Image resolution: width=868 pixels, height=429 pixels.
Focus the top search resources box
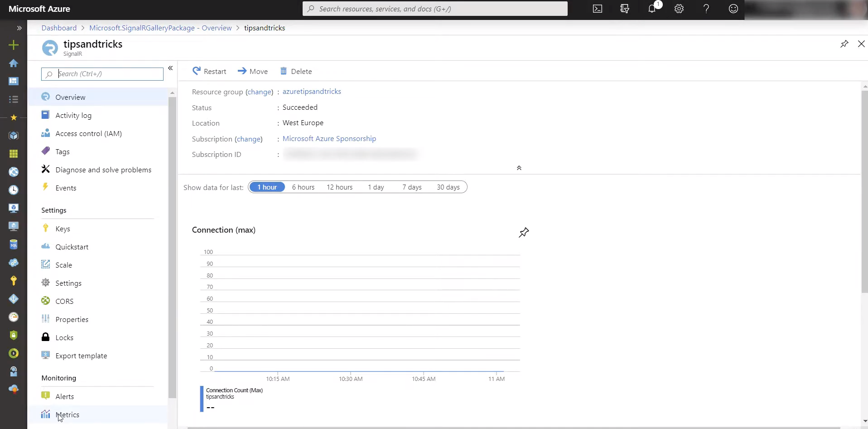435,9
